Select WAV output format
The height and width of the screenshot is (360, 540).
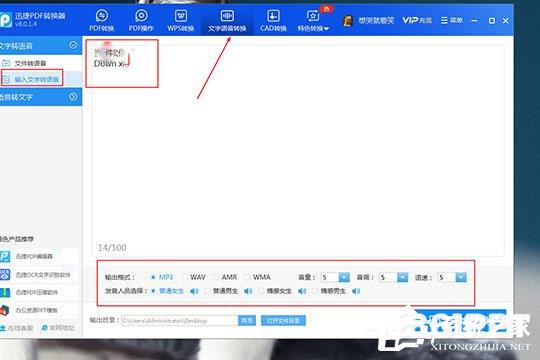(185, 277)
